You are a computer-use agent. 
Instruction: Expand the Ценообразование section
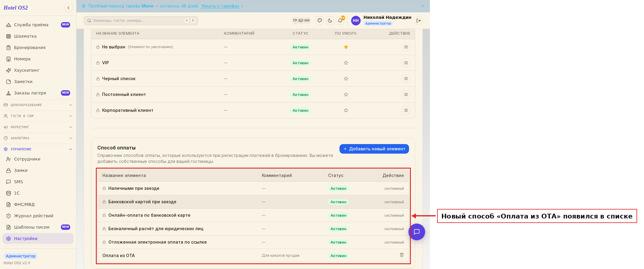[x=38, y=105]
